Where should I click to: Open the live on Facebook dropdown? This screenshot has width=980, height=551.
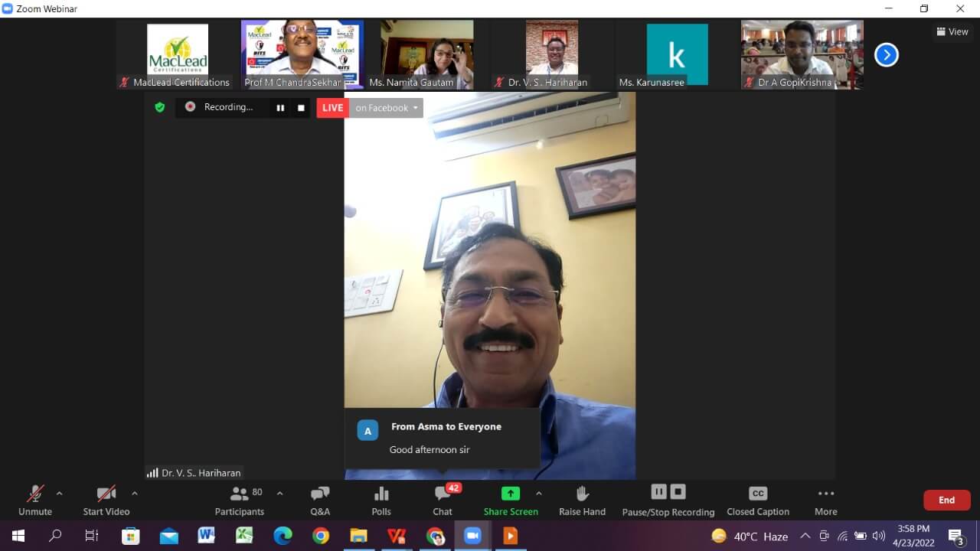click(x=387, y=108)
